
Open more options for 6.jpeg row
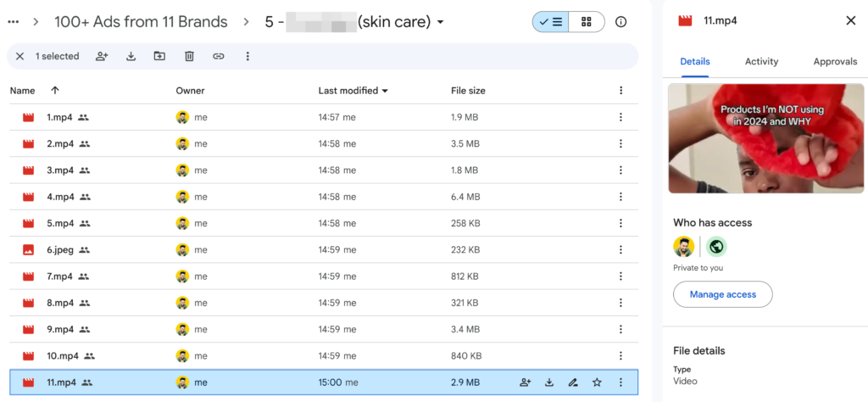tap(620, 249)
